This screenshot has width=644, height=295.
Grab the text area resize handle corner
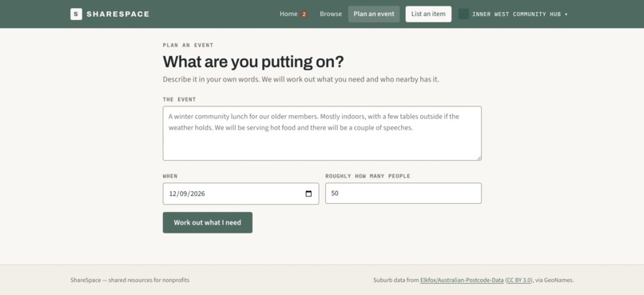pos(479,157)
